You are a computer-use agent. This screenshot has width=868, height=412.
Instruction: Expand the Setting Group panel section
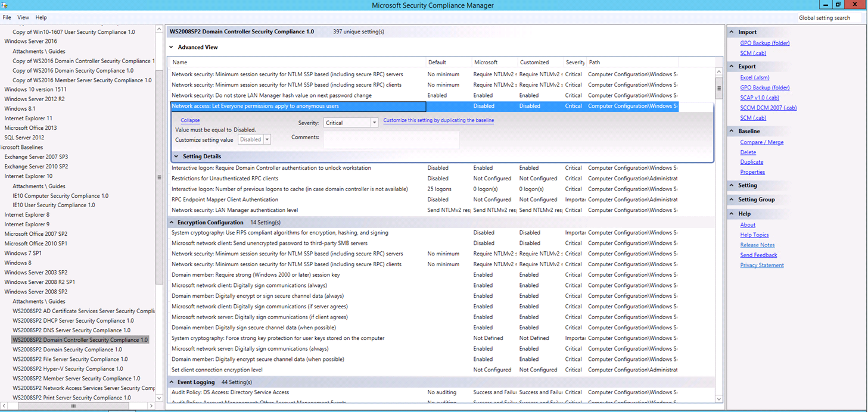click(732, 199)
